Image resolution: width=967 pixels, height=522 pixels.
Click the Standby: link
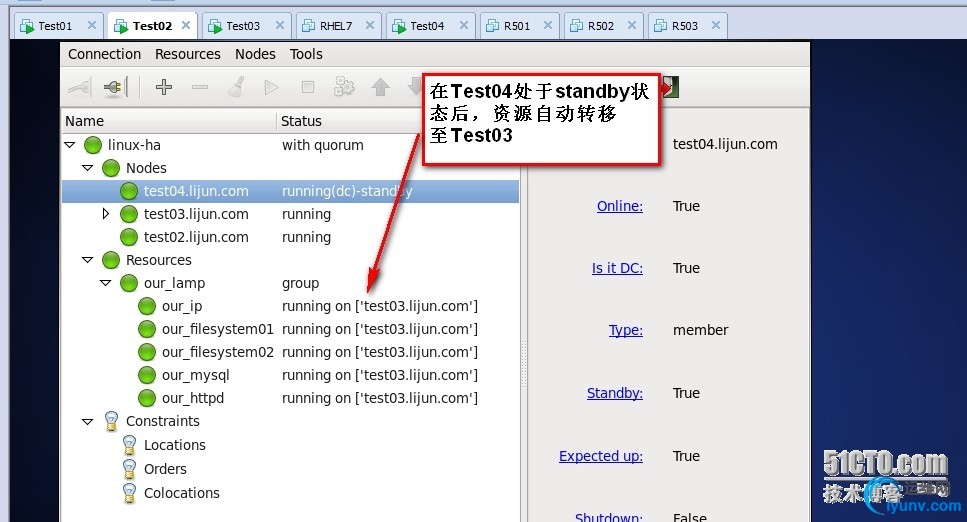(x=614, y=393)
